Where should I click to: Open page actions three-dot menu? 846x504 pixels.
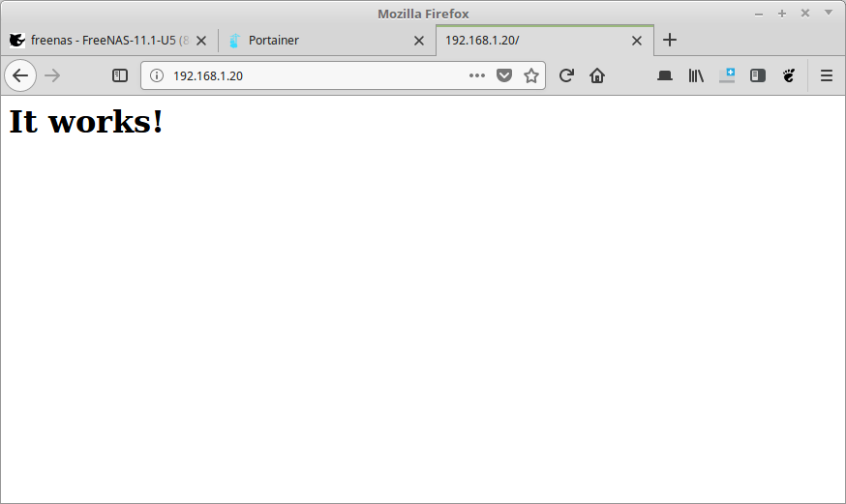[x=477, y=75]
